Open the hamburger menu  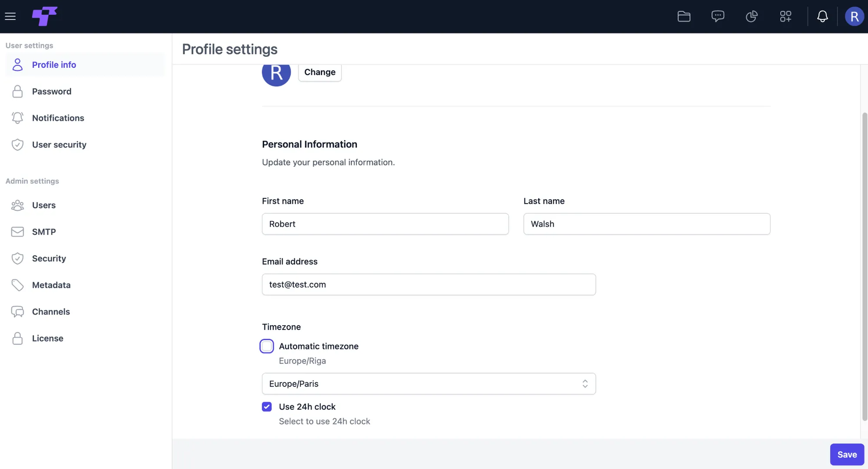pos(10,17)
